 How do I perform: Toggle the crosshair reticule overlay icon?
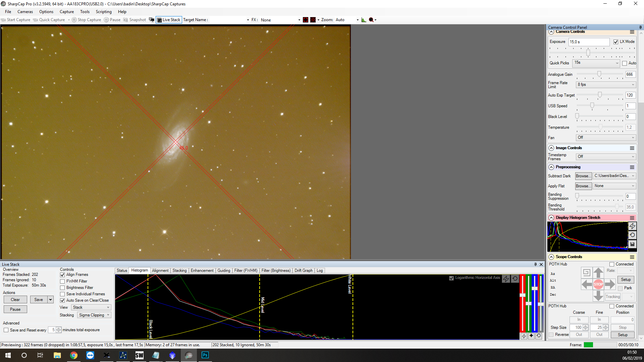coord(313,20)
